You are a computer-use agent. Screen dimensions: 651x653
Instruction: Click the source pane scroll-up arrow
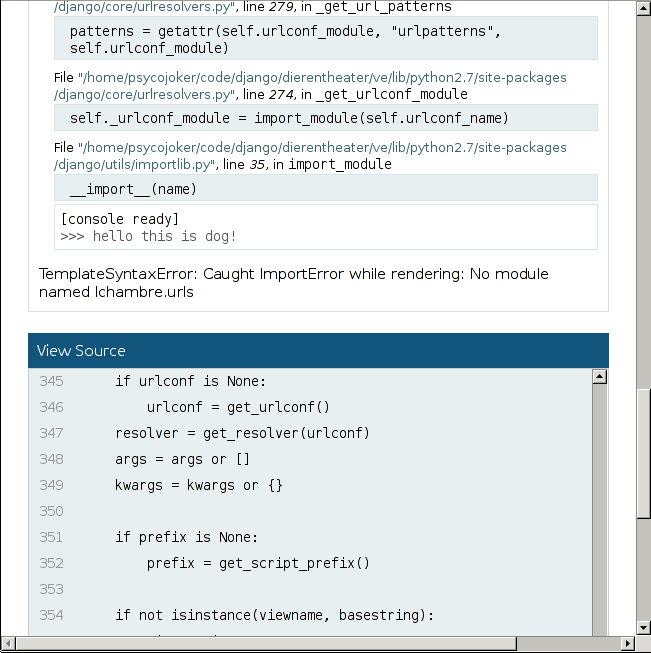tap(600, 377)
